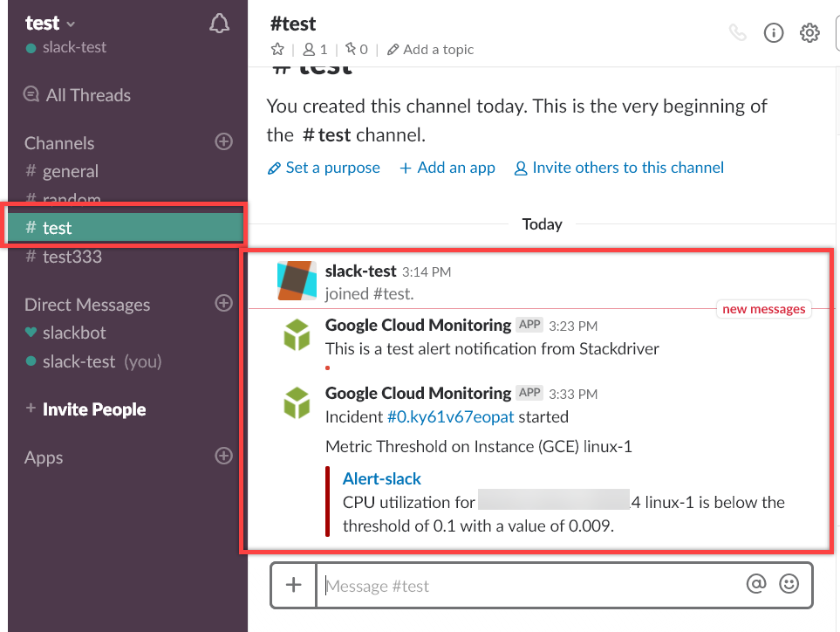Image resolution: width=840 pixels, height=632 pixels.
Task: Click the new messages marker label
Action: (763, 309)
